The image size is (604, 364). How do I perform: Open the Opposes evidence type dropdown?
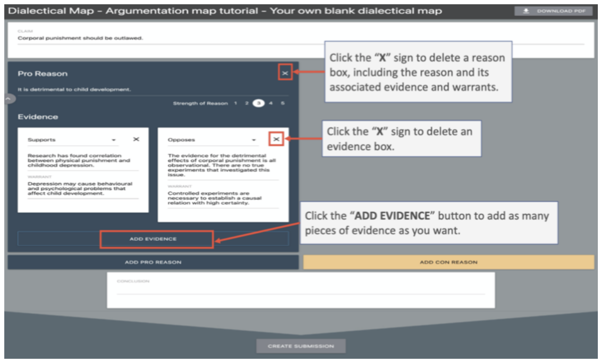pos(254,140)
